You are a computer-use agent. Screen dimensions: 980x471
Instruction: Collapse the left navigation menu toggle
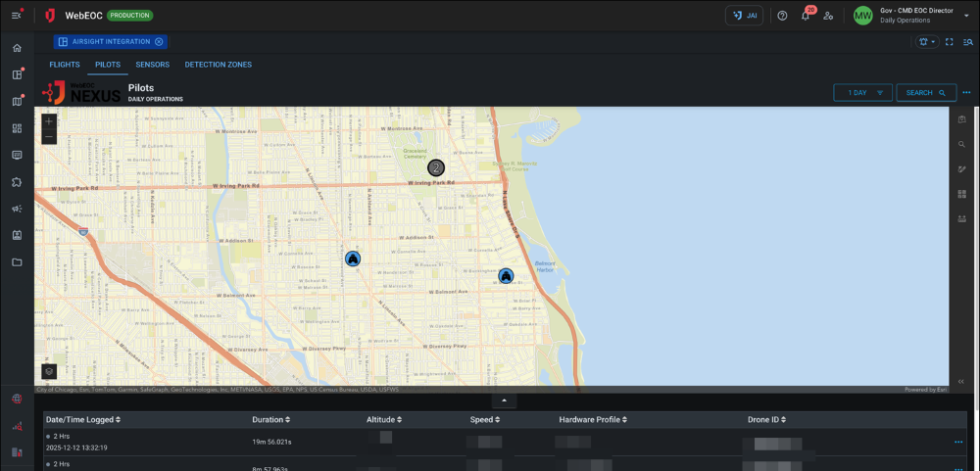17,16
